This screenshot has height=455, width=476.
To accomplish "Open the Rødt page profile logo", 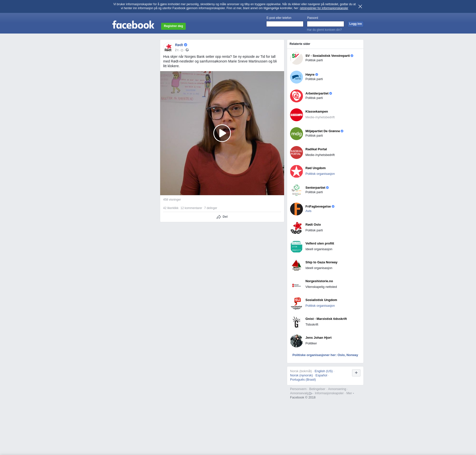I will tap(168, 47).
